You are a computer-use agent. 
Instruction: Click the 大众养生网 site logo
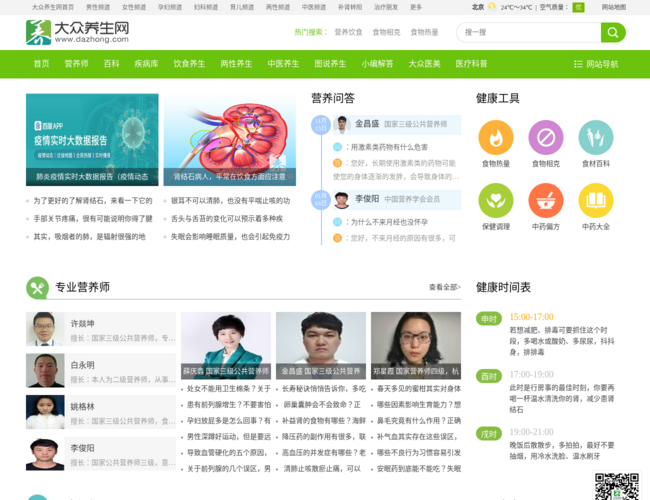pyautogui.click(x=78, y=32)
